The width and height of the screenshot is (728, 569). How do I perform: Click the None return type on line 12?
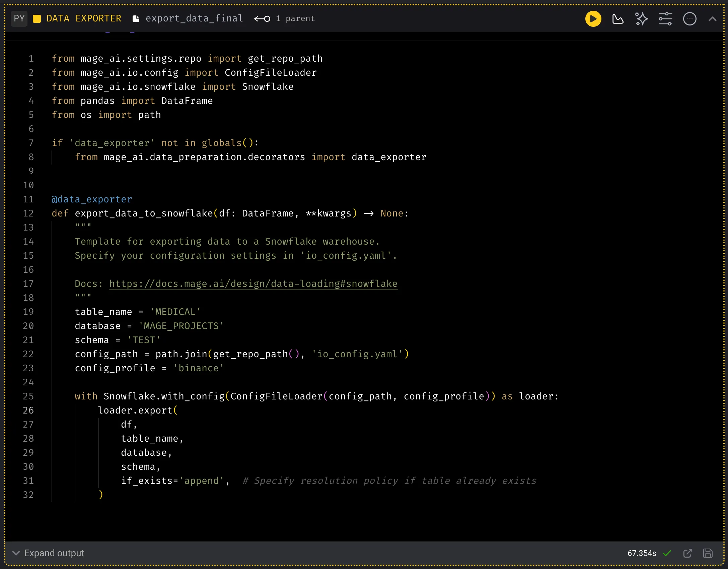click(x=392, y=213)
